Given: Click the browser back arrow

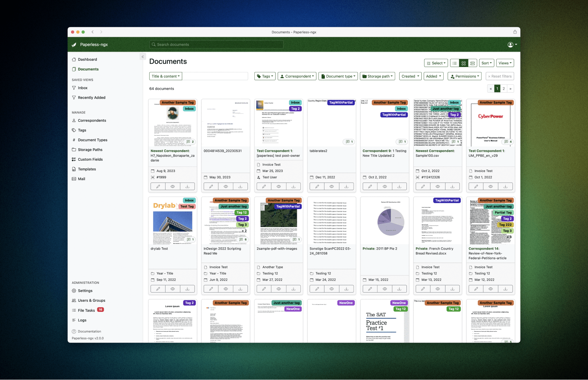Looking at the screenshot, I should click(93, 32).
